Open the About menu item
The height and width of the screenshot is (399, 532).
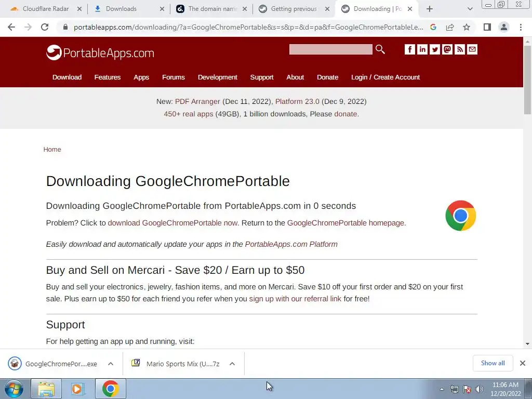pos(295,77)
